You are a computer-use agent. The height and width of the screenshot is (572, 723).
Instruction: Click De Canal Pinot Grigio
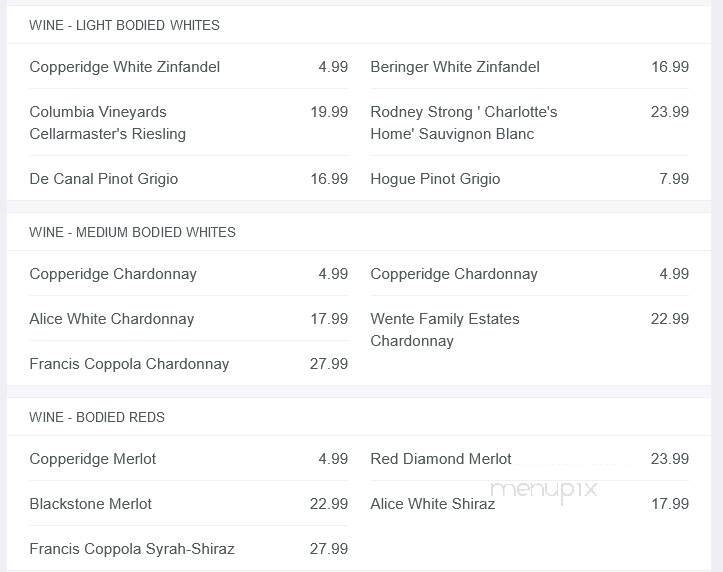point(104,179)
